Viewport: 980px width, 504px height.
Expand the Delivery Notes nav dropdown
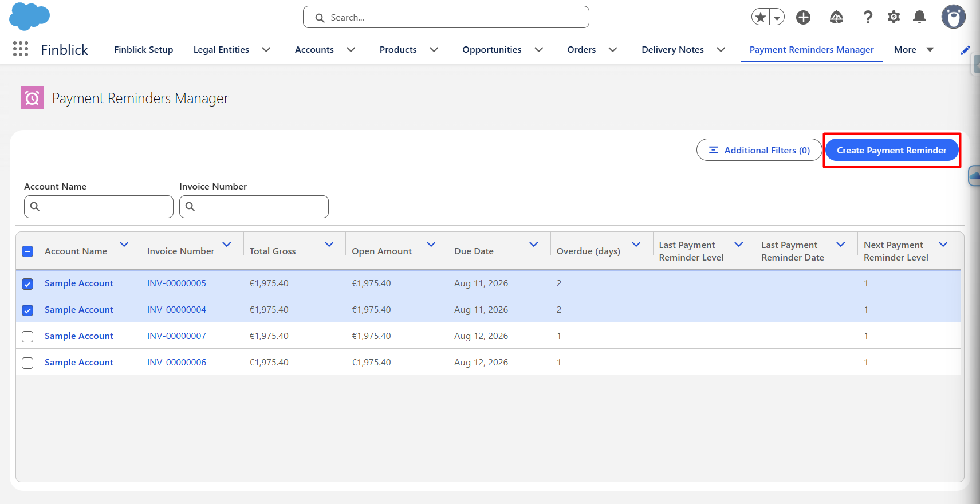[721, 50]
